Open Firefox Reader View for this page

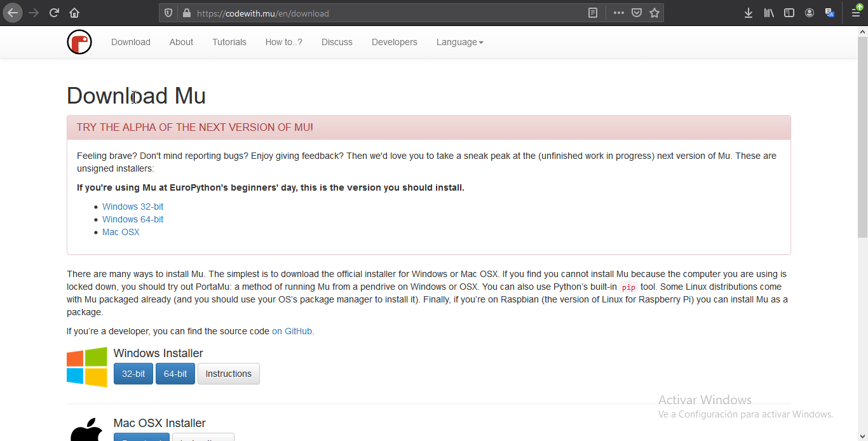[x=592, y=13]
